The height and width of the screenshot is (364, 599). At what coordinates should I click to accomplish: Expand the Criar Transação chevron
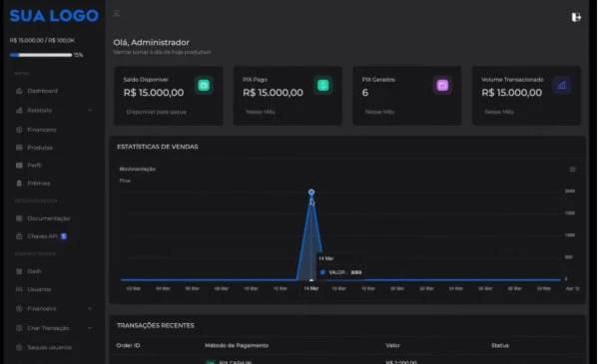click(x=90, y=328)
